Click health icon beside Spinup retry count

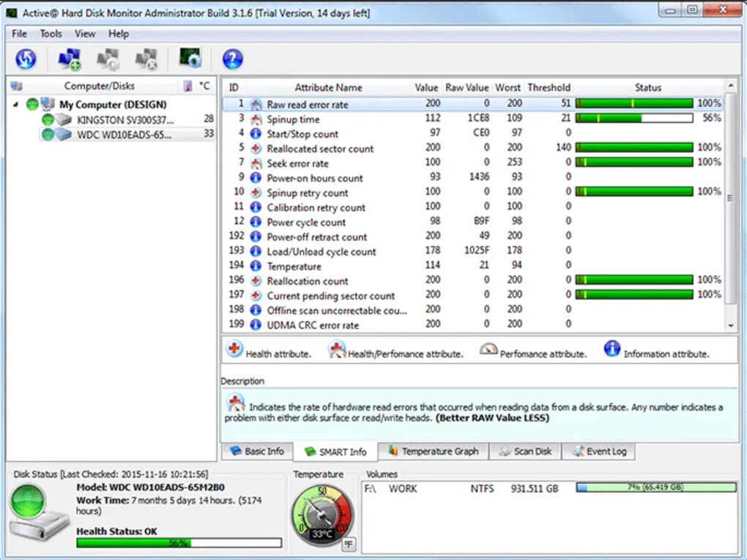[256, 193]
